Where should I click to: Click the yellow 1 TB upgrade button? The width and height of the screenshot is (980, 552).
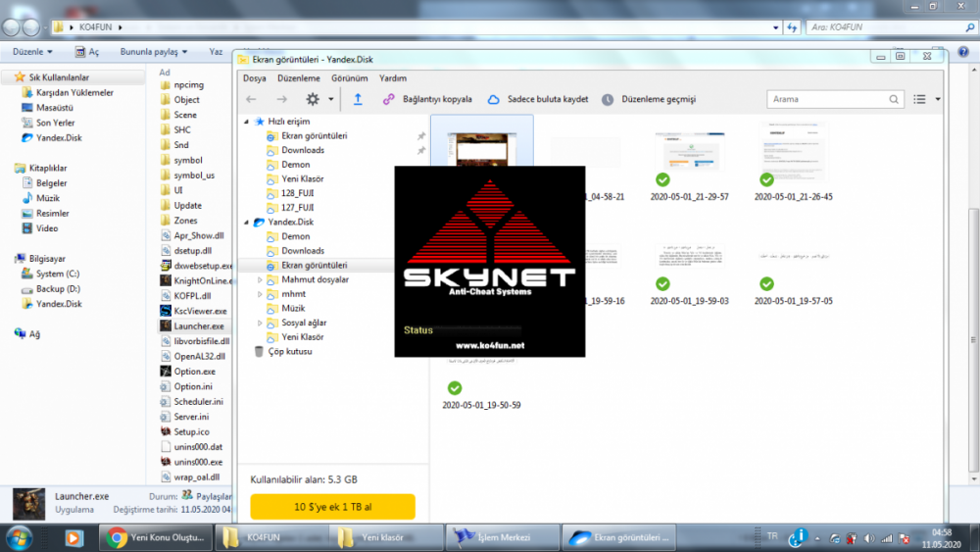tap(332, 507)
